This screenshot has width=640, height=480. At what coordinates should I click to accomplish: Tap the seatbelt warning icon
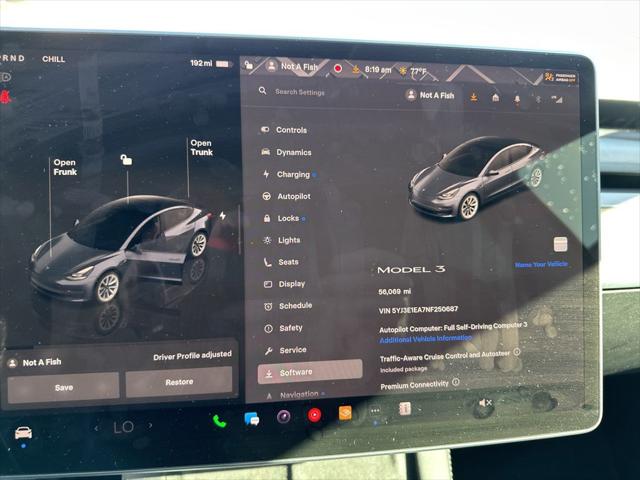(5, 97)
